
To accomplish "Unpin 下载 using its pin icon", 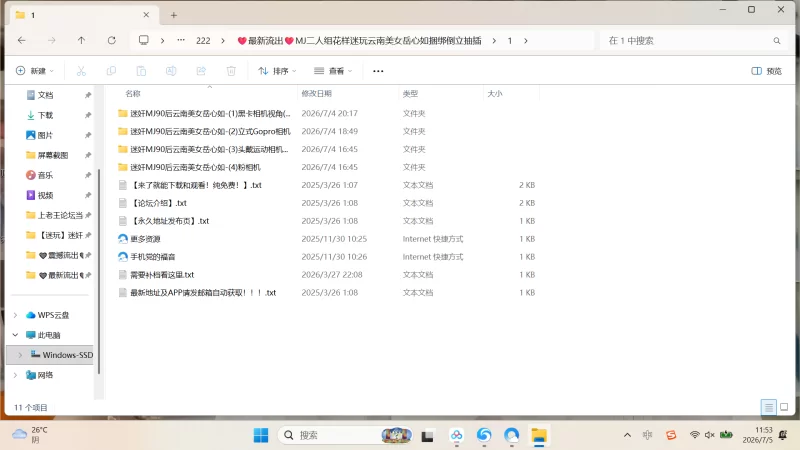I will click(x=88, y=115).
